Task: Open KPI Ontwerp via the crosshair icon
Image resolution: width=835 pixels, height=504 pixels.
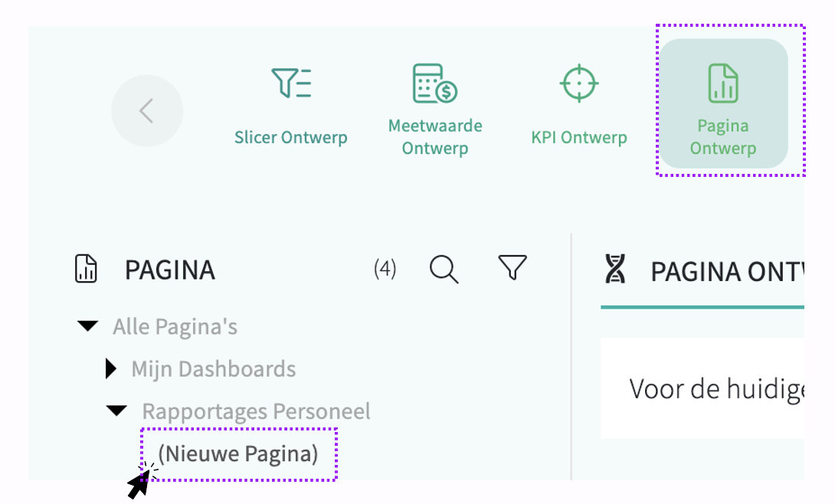Action: pos(579,83)
